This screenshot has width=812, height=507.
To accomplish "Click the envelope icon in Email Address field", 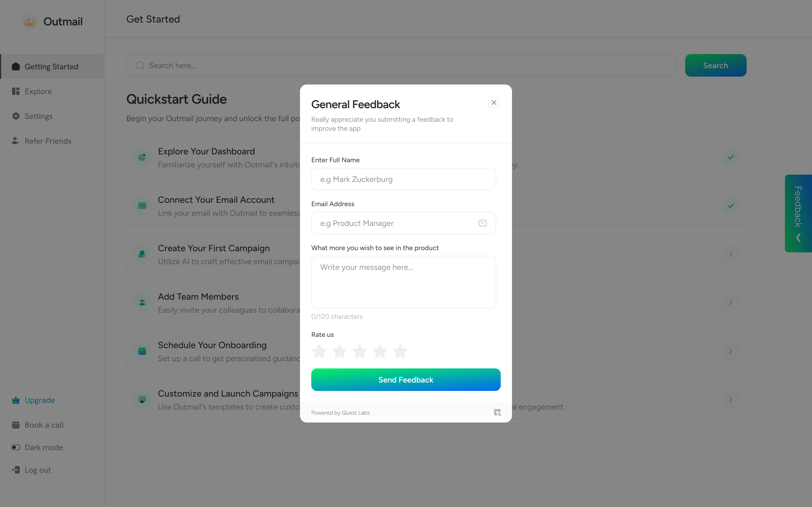I will click(x=482, y=223).
